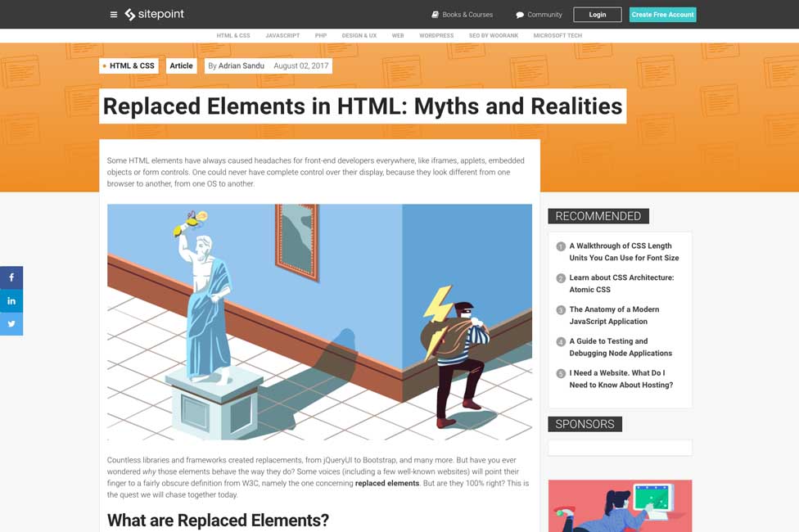Go to the JavaScript nav category
Image resolution: width=799 pixels, height=532 pixels.
pyautogui.click(x=282, y=36)
